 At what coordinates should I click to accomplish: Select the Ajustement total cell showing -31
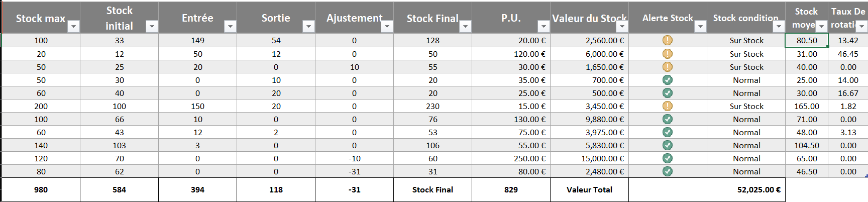point(354,190)
